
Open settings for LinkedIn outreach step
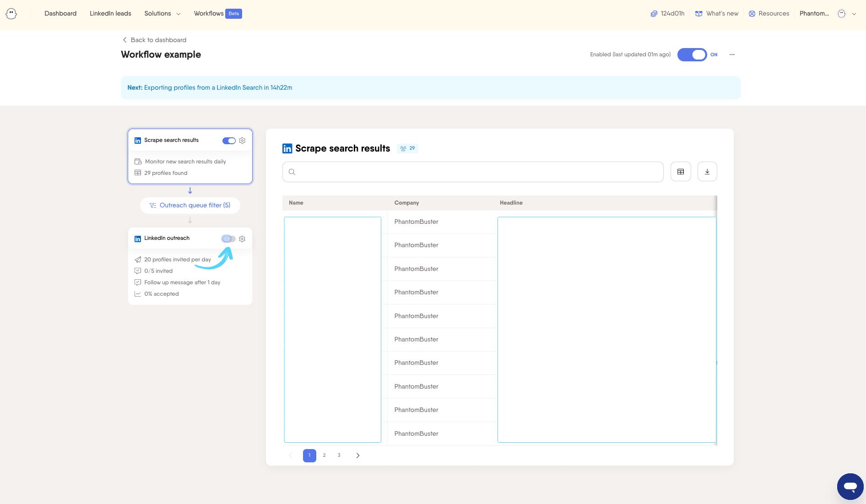tap(242, 238)
